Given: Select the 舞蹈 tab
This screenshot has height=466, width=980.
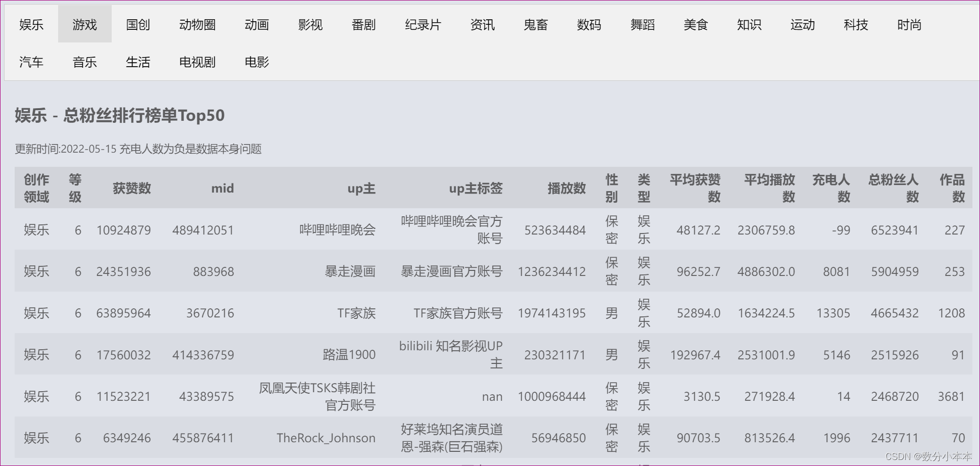Looking at the screenshot, I should tap(643, 24).
